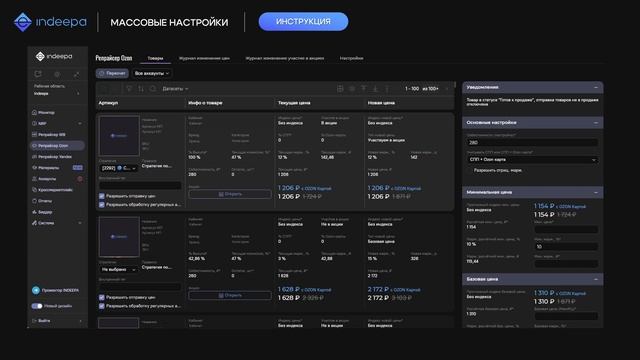
Task: Toggle 'Разрешить обработку регулярных' in second product row
Action: tap(102, 306)
